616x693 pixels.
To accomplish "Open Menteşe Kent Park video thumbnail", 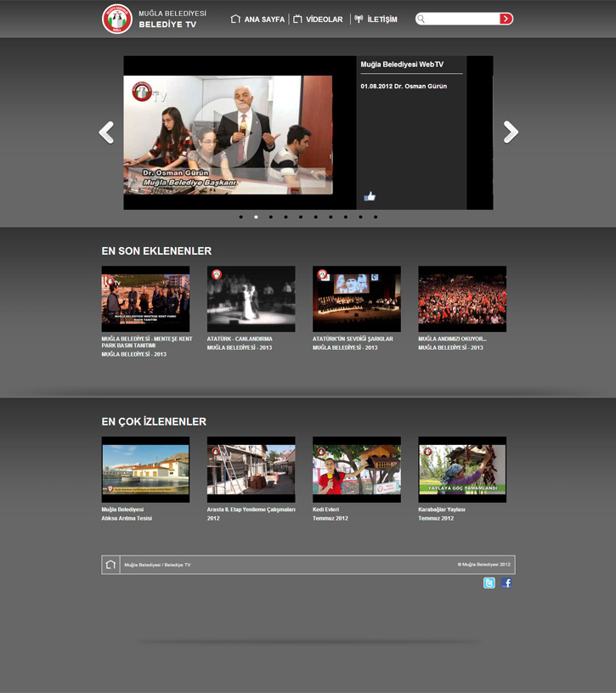I will [x=145, y=299].
